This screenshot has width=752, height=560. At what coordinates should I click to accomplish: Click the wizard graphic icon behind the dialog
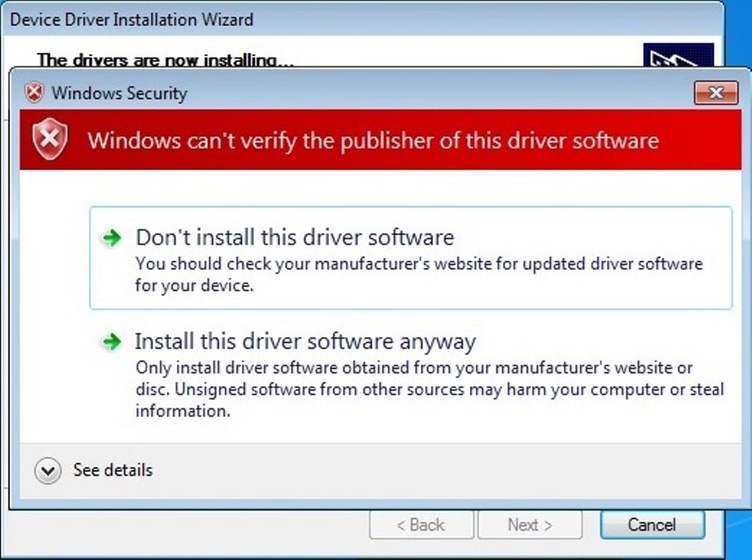tap(678, 54)
